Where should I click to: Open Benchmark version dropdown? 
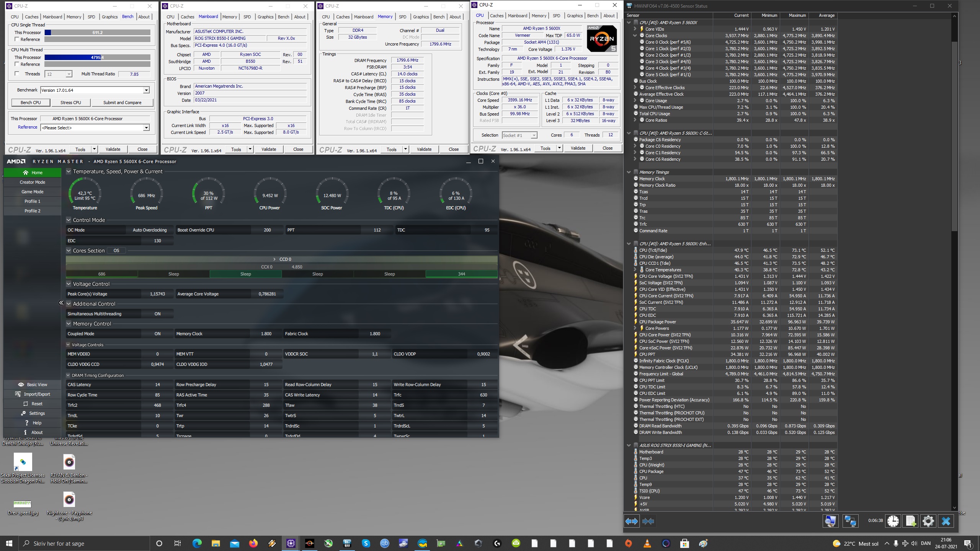pos(146,90)
